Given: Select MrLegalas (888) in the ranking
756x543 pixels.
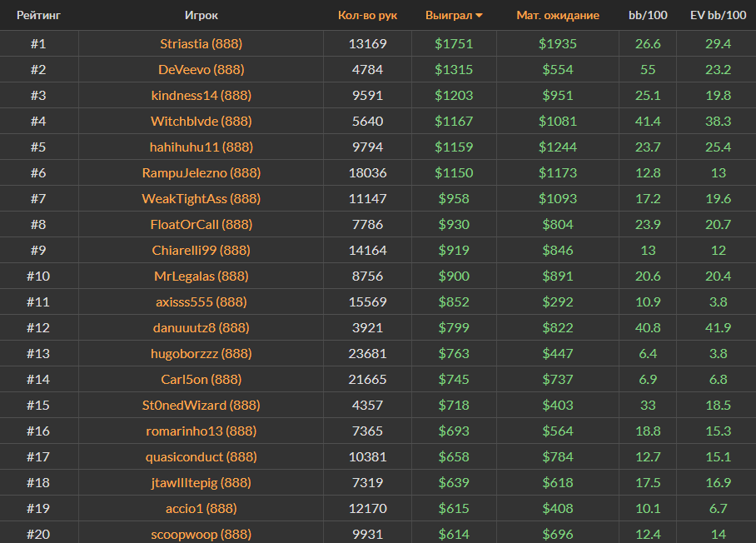Looking at the screenshot, I should click(x=201, y=276).
